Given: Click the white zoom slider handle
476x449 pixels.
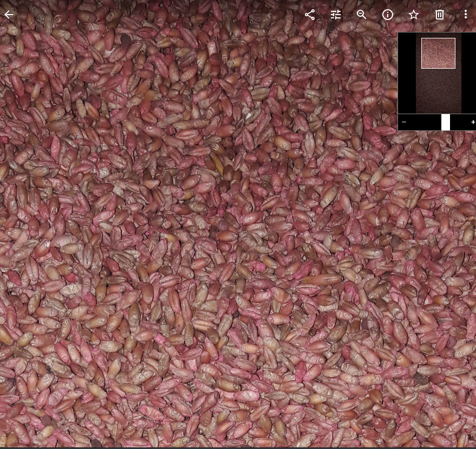Looking at the screenshot, I should pyautogui.click(x=445, y=122).
